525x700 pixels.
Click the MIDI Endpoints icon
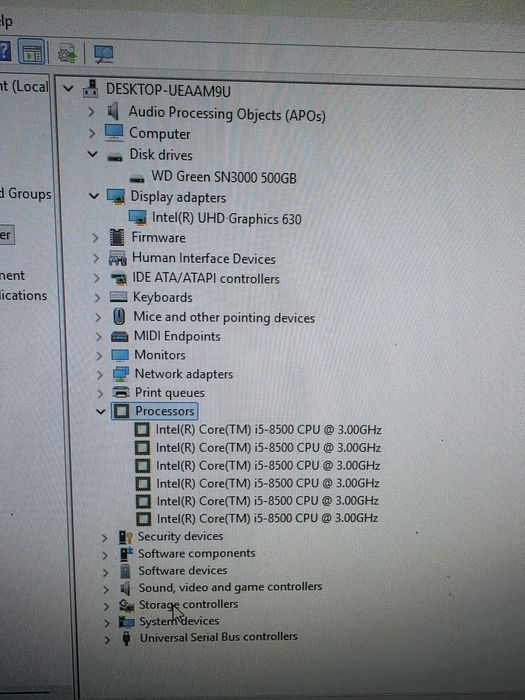click(119, 336)
